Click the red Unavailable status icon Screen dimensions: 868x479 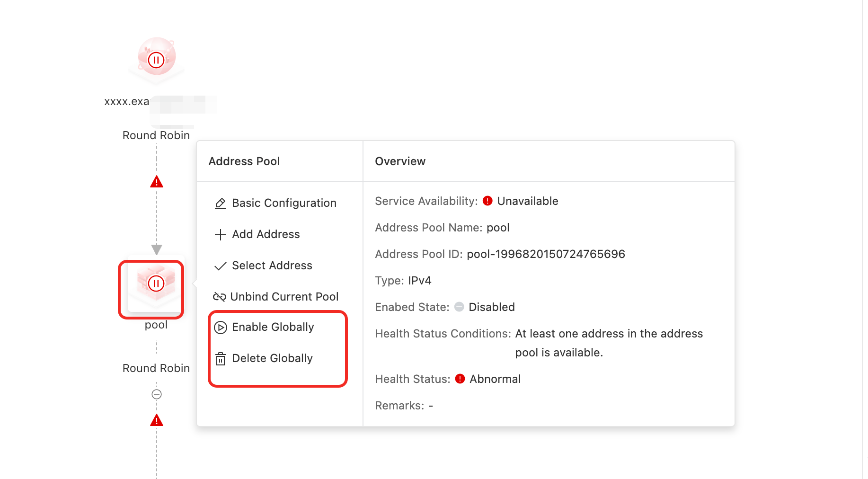point(487,201)
